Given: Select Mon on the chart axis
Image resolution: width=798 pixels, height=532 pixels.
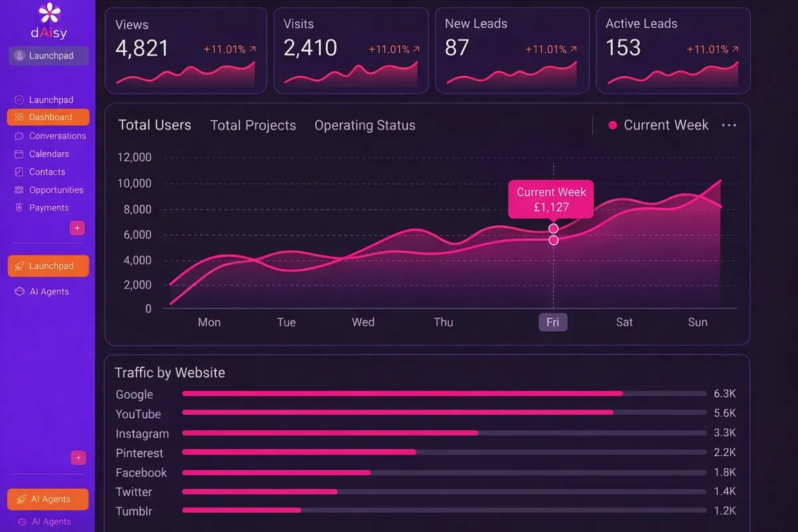Looking at the screenshot, I should 209,322.
